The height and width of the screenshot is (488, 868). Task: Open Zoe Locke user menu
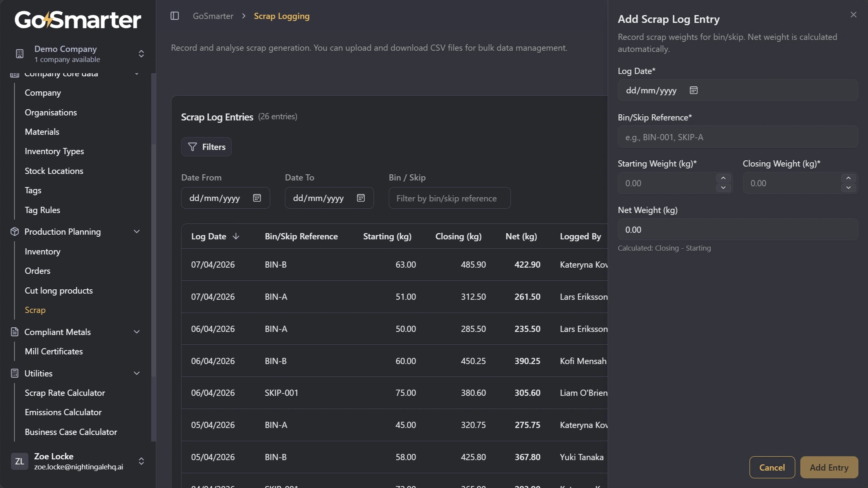tap(141, 461)
